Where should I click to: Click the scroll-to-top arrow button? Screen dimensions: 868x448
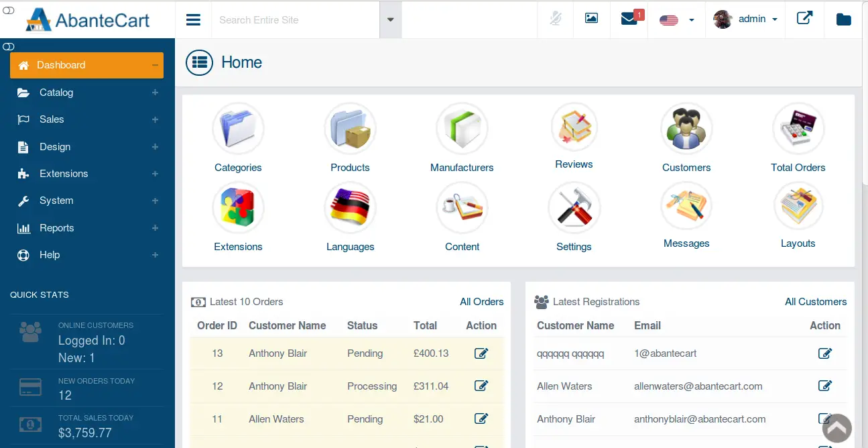[836, 428]
